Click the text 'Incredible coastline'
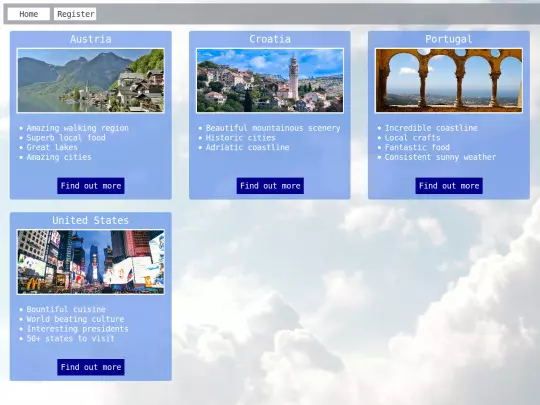The width and height of the screenshot is (540, 405). click(431, 128)
